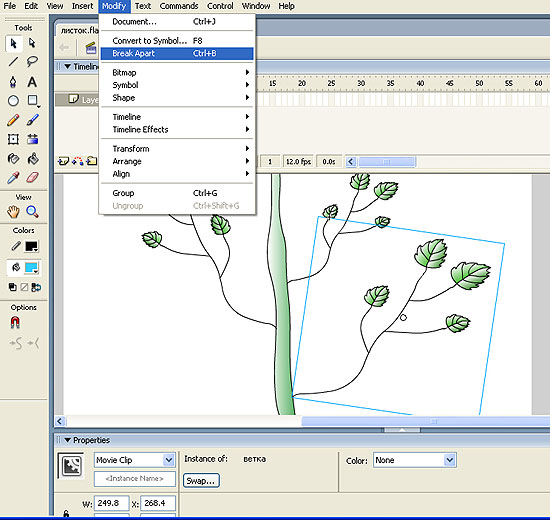
Task: Click the Instance Name input field
Action: (135, 479)
